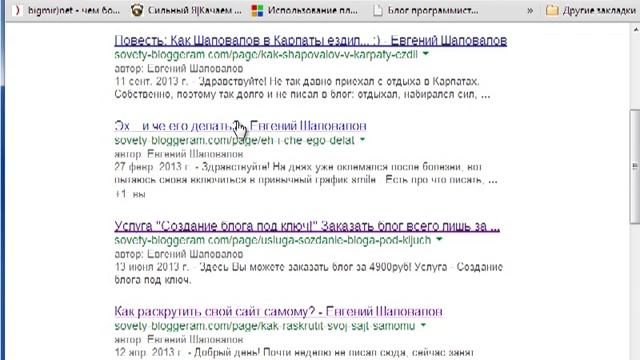Click the scrollbar up arrow

click(636, 30)
